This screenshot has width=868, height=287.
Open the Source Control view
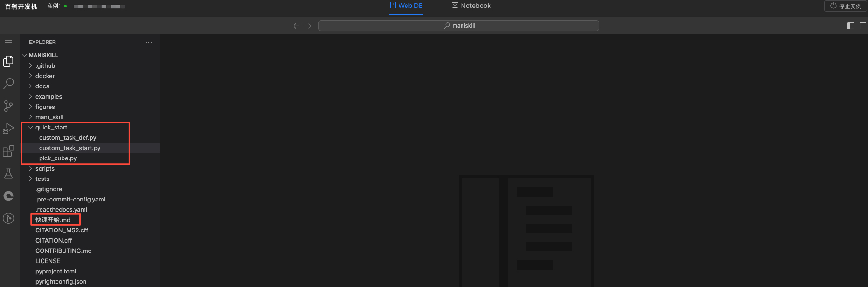pos(8,106)
